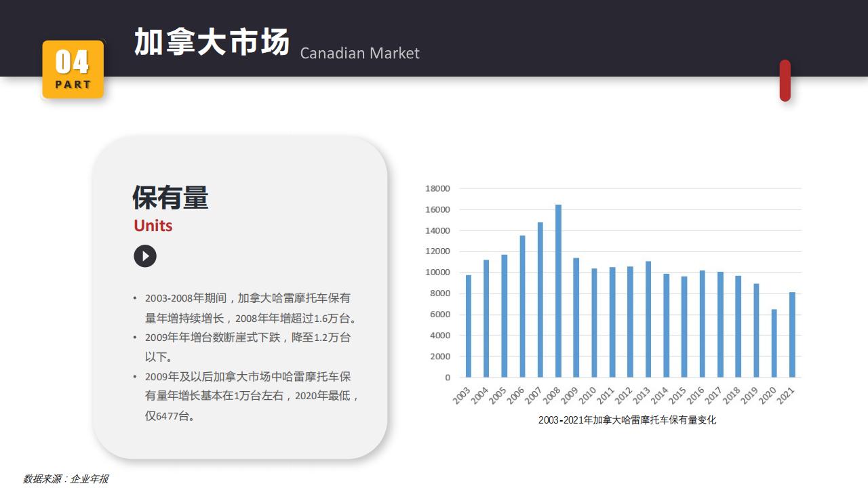Click the 保有量 heading
The height and width of the screenshot is (488, 868).
(x=170, y=197)
